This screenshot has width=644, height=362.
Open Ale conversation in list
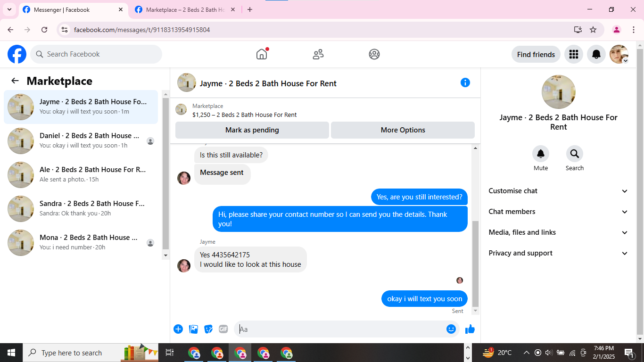(x=81, y=175)
